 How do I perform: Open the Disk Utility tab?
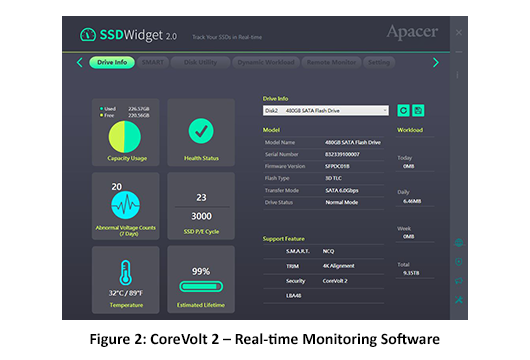pyautogui.click(x=200, y=63)
